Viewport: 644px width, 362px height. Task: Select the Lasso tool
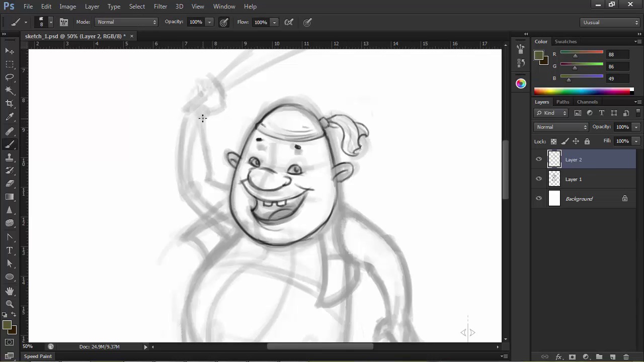click(x=10, y=77)
